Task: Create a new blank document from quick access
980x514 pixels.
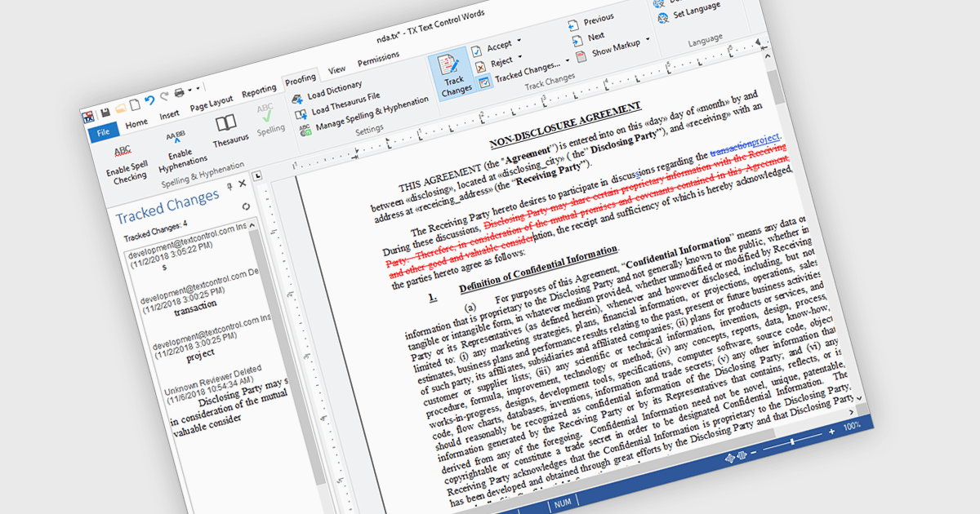Action: tap(134, 104)
